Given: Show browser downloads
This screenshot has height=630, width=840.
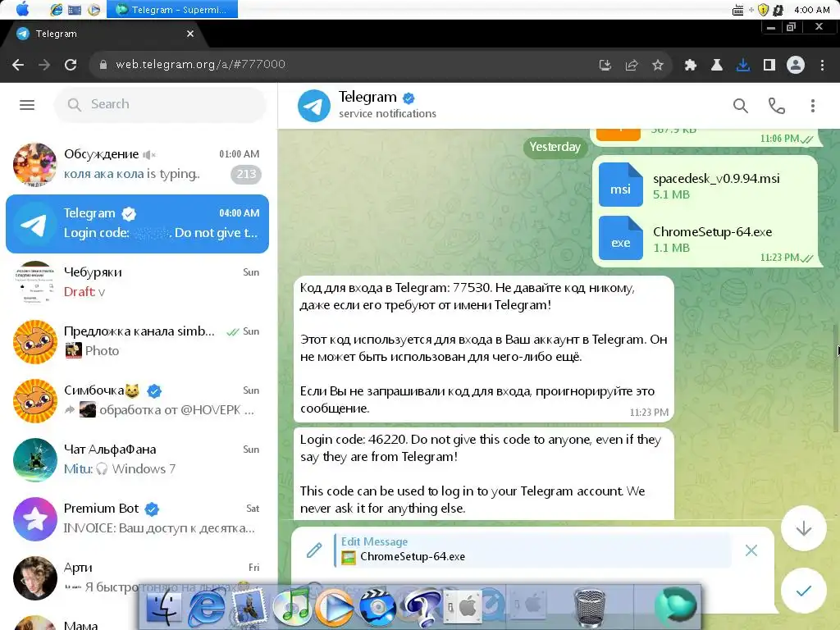Looking at the screenshot, I should tap(742, 65).
